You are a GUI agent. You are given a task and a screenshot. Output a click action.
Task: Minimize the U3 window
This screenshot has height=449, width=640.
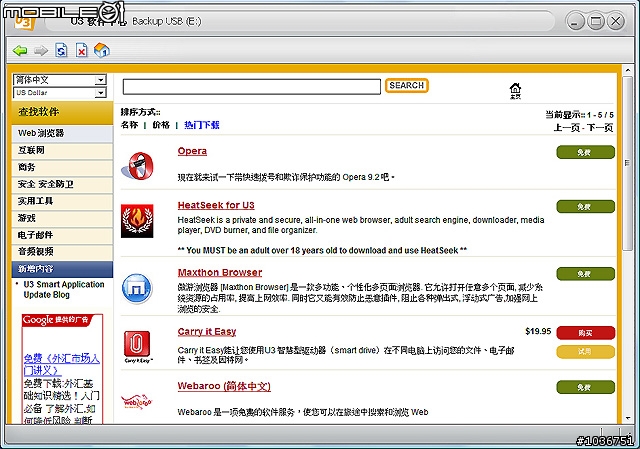point(575,21)
